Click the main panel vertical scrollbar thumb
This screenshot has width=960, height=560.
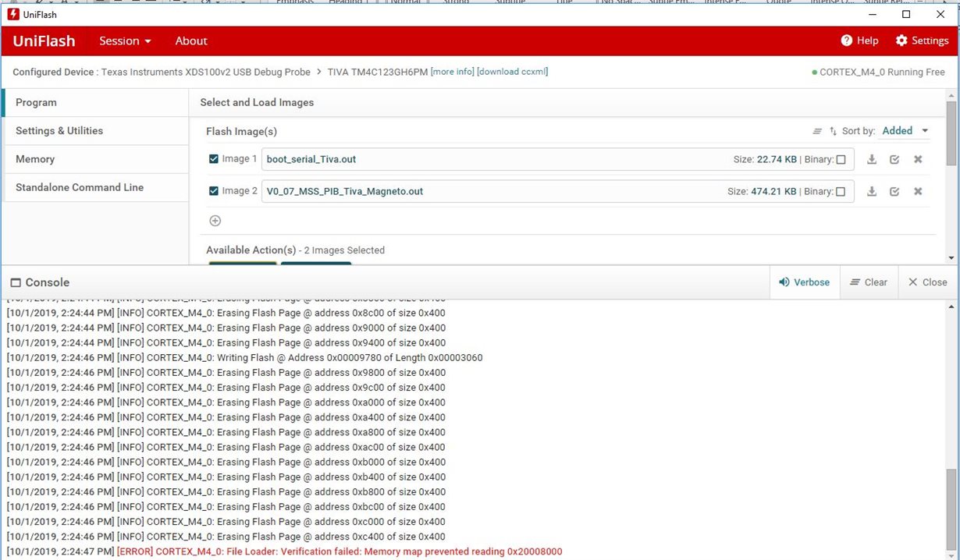coord(951,133)
